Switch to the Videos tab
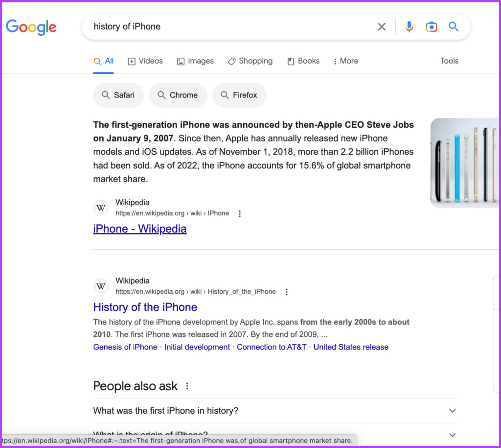This screenshot has width=501, height=448. point(145,61)
